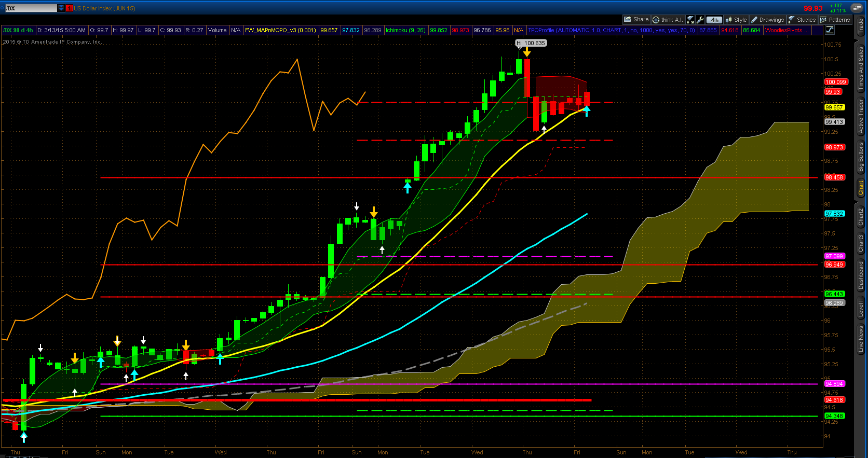The width and height of the screenshot is (868, 458).
Task: Open the Live News sidebar tab
Action: 861,339
